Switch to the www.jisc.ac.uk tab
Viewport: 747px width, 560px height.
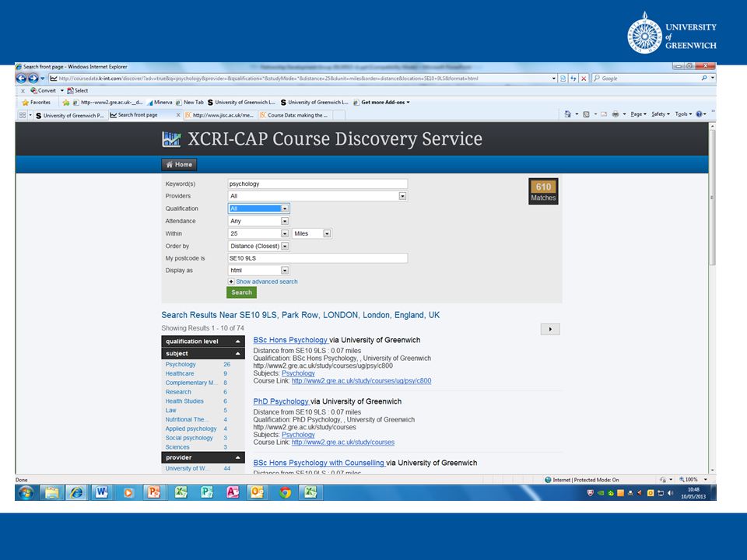[220, 115]
